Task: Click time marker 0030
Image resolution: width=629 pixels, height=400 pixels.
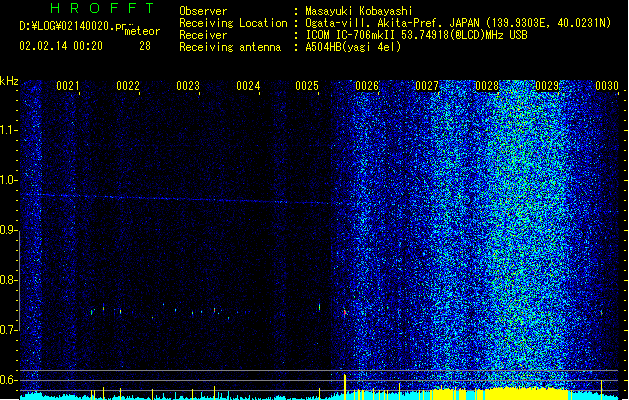Action: 607,86
